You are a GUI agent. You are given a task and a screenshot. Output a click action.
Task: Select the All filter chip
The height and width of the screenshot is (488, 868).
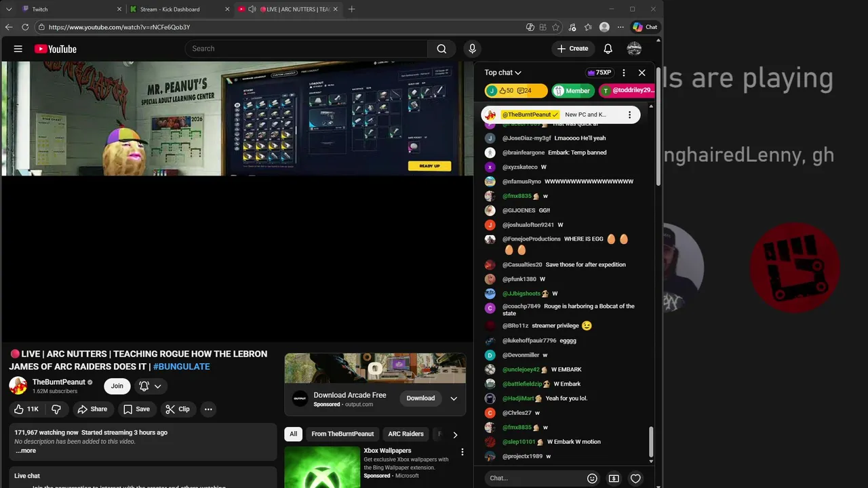(x=294, y=434)
